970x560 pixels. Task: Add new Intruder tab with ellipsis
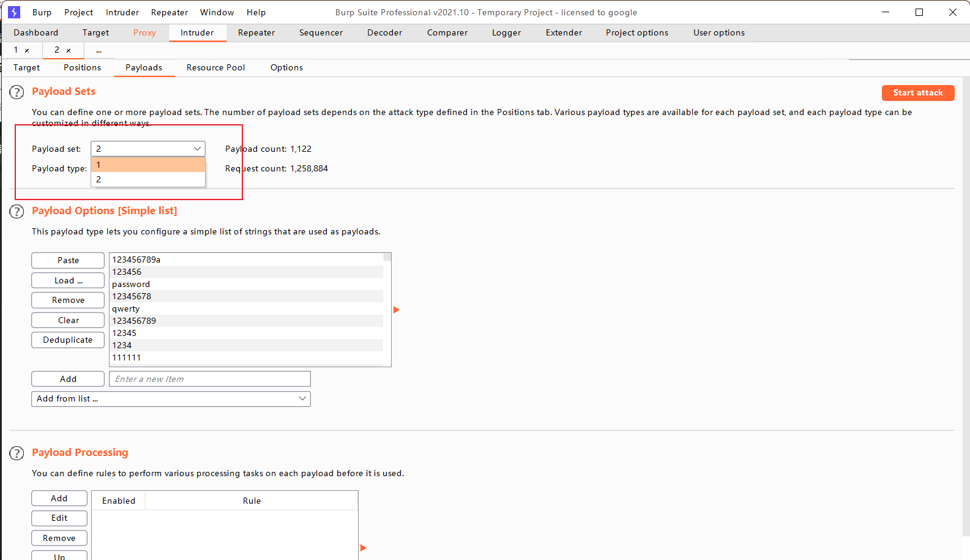tap(99, 50)
